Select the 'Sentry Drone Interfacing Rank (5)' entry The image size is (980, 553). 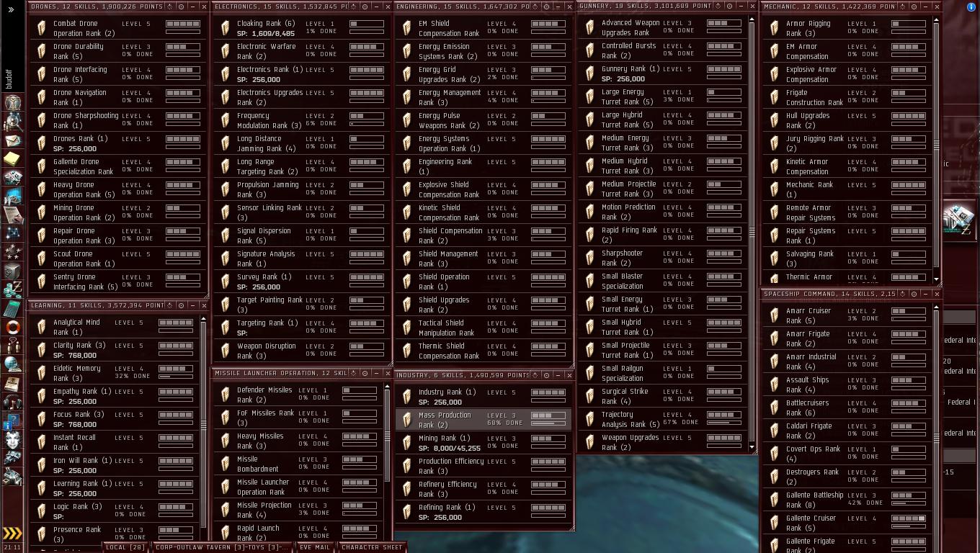point(119,282)
